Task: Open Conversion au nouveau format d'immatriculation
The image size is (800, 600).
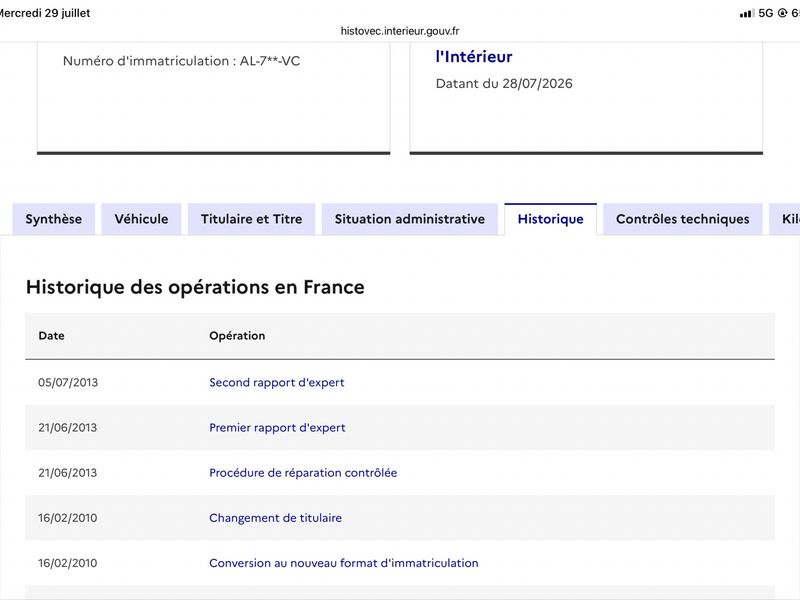Action: [344, 563]
